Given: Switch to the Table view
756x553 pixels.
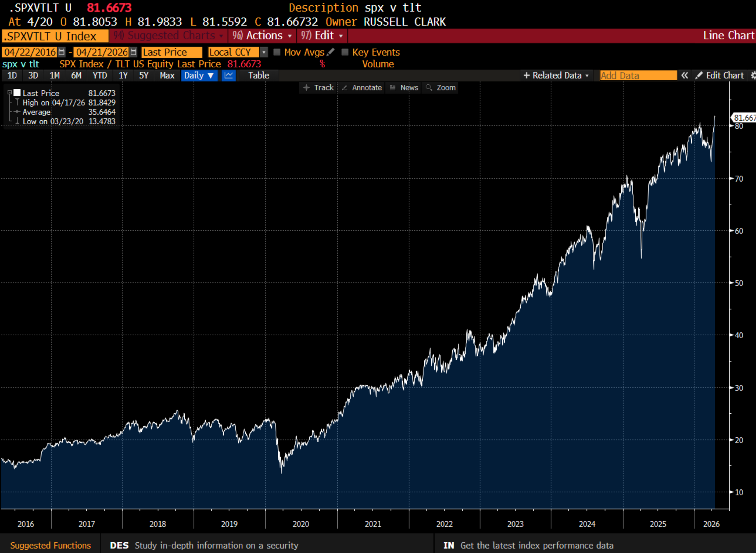Looking at the screenshot, I should (258, 75).
